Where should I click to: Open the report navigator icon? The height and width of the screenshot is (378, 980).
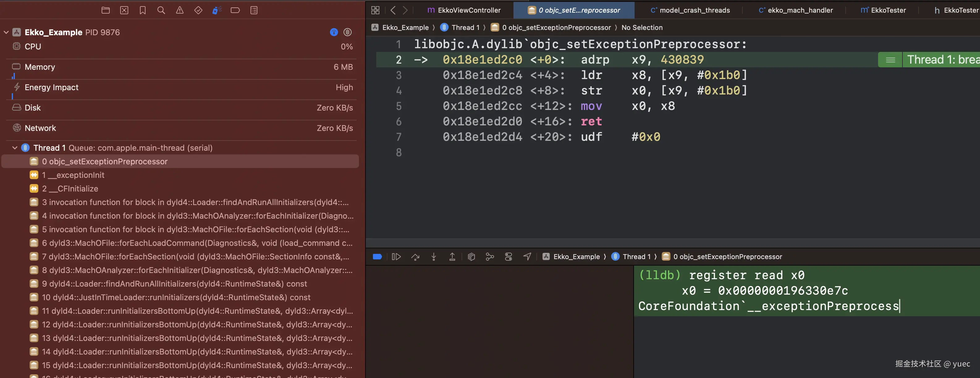point(254,10)
